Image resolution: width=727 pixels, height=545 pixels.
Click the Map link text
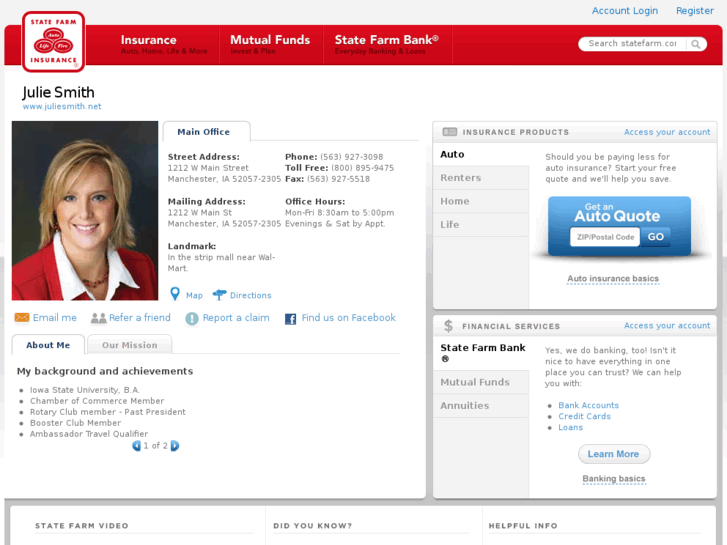194,295
